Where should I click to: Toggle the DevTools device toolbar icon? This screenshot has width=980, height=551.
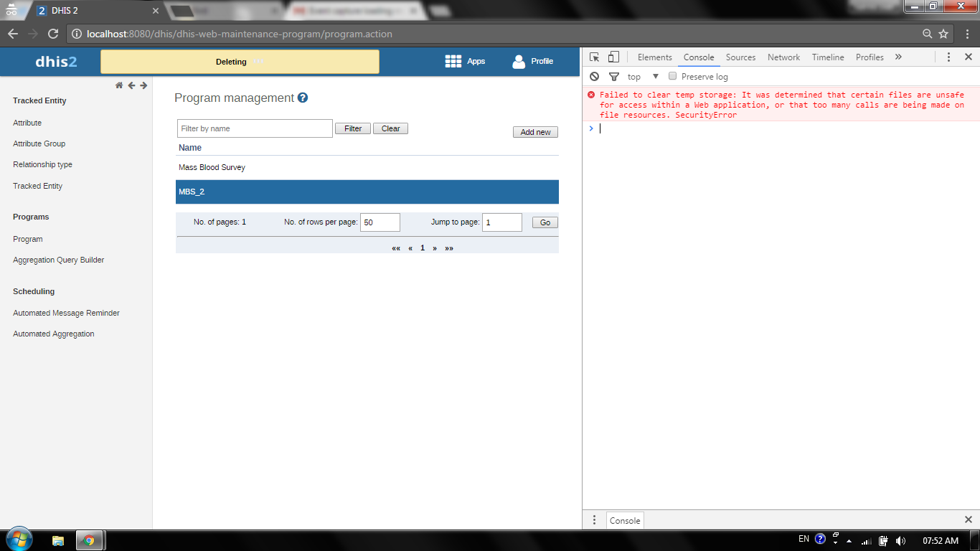pyautogui.click(x=613, y=57)
